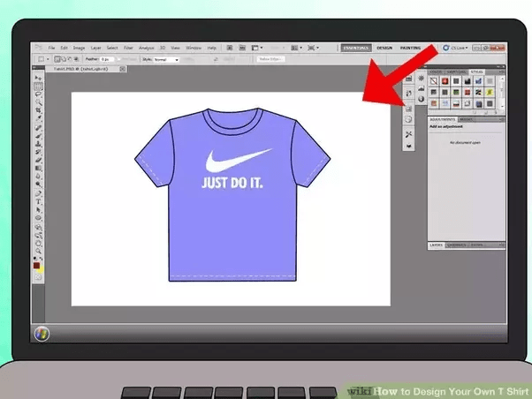Switch to the Channels panel tab
The width and height of the screenshot is (532, 399).
tap(456, 245)
